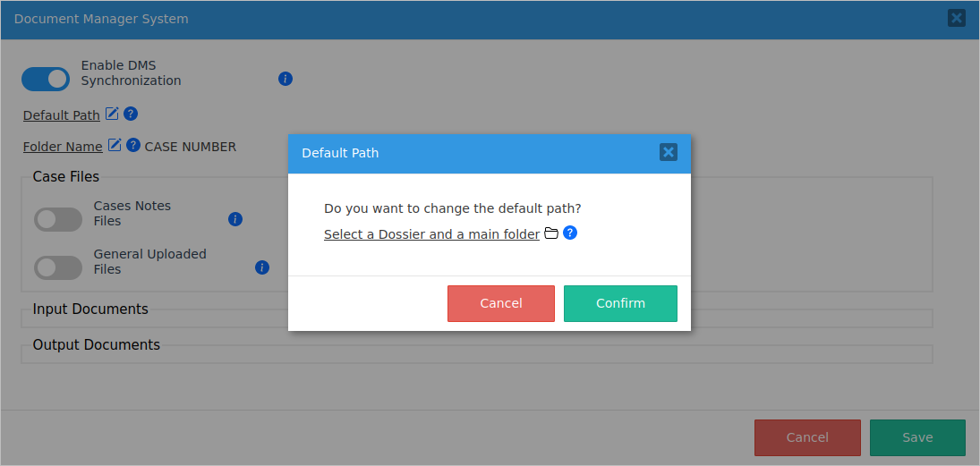Click info icon beside General Uploaded Files
The image size is (980, 466).
click(x=262, y=267)
